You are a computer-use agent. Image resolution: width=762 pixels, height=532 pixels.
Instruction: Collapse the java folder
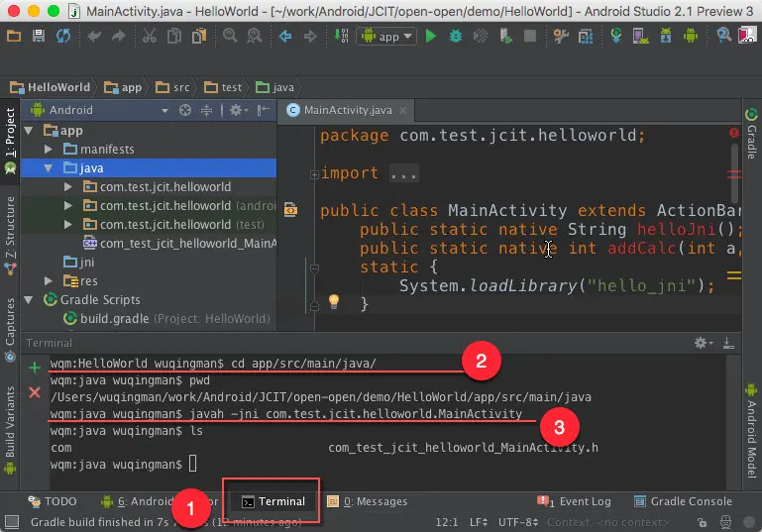49,168
